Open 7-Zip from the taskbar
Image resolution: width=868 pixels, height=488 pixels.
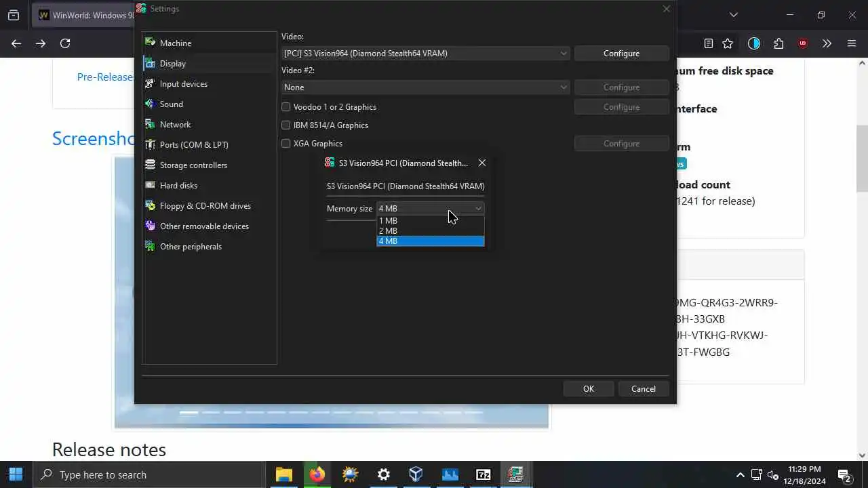(x=483, y=474)
